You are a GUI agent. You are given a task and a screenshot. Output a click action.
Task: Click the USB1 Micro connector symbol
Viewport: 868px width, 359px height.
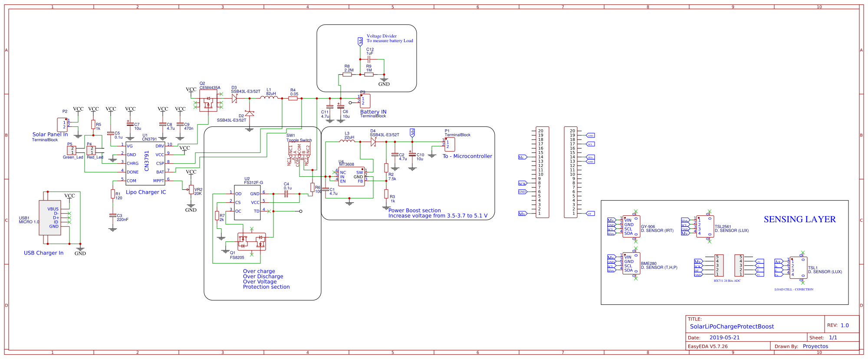(50, 218)
